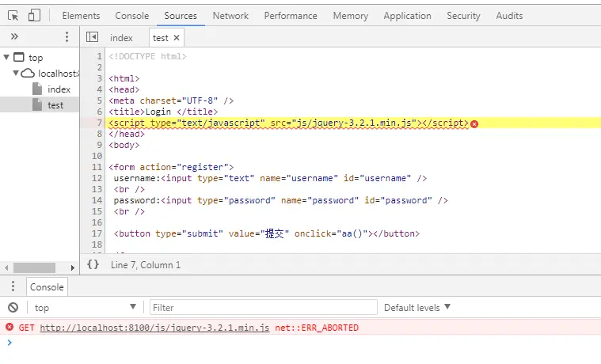Open the jquery-3.2.1.min.js URL link

(154, 328)
